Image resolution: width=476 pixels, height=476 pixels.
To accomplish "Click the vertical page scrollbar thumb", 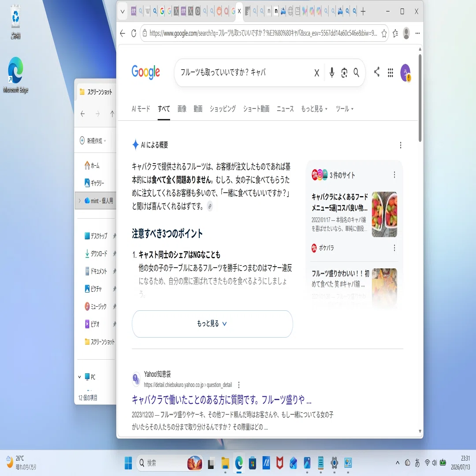I will 420,98.
